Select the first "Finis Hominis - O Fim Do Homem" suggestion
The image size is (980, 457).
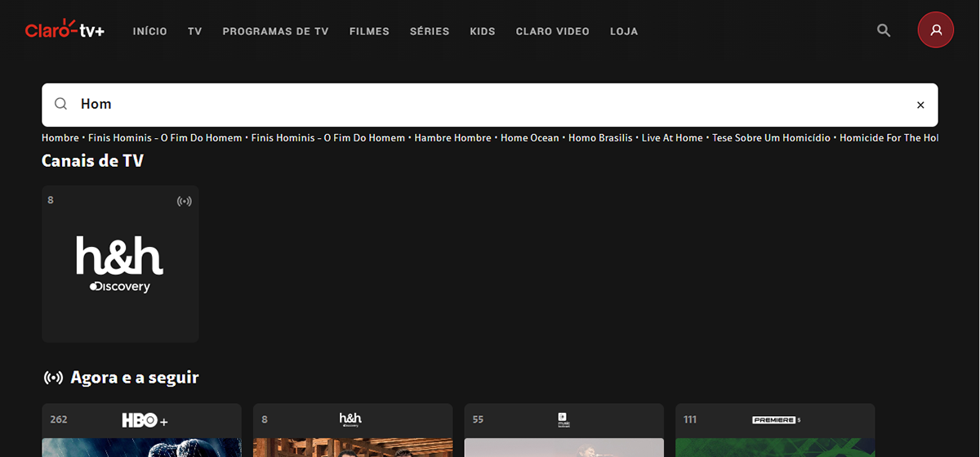pyautogui.click(x=165, y=138)
